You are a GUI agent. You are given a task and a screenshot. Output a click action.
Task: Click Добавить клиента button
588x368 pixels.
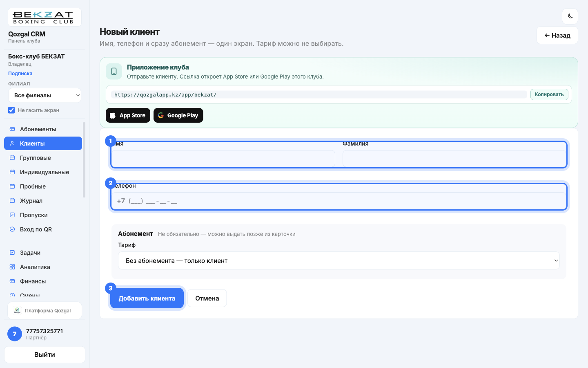147,298
